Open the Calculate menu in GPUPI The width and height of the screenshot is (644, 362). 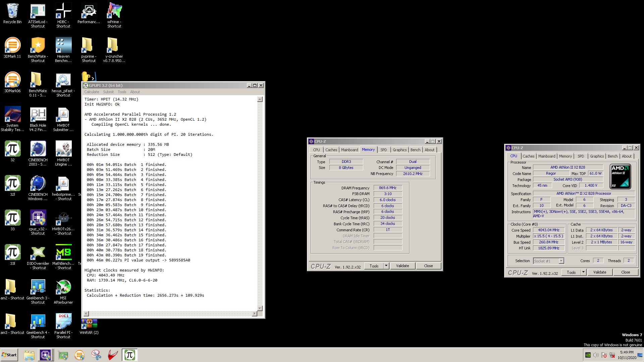[x=92, y=92]
